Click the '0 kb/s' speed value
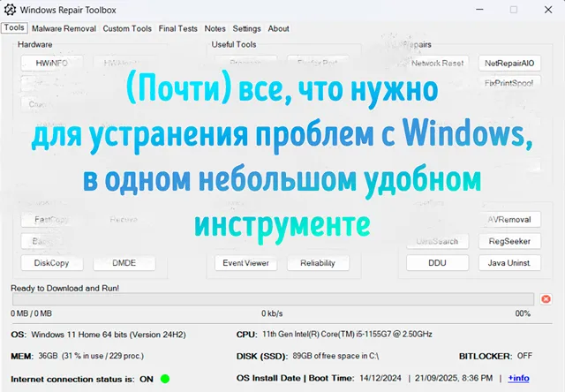 tap(272, 313)
